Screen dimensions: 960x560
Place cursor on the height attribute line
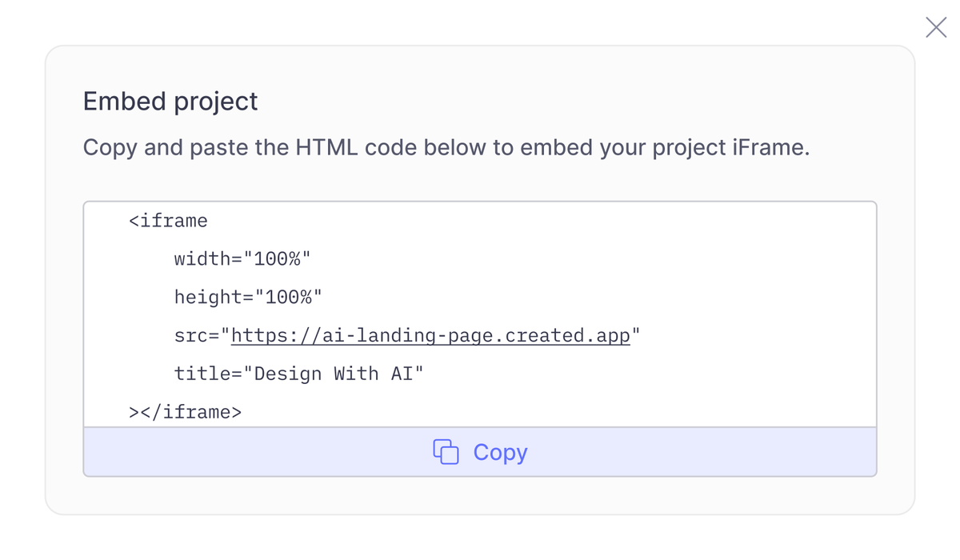pyautogui.click(x=248, y=298)
